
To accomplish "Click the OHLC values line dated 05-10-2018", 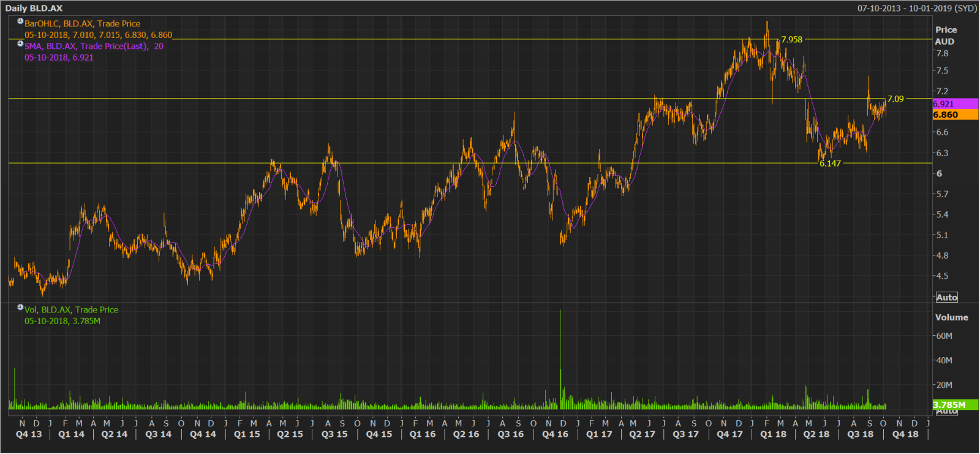I will click(x=98, y=35).
